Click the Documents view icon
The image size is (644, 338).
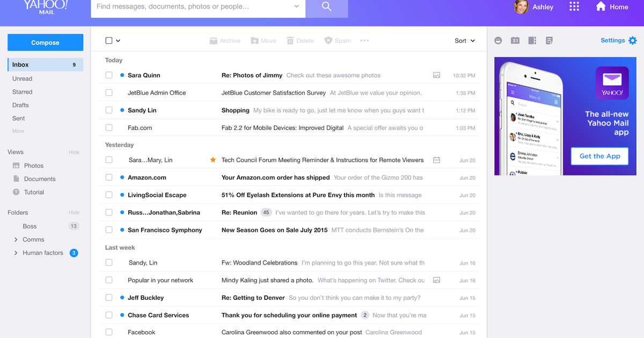click(x=16, y=179)
